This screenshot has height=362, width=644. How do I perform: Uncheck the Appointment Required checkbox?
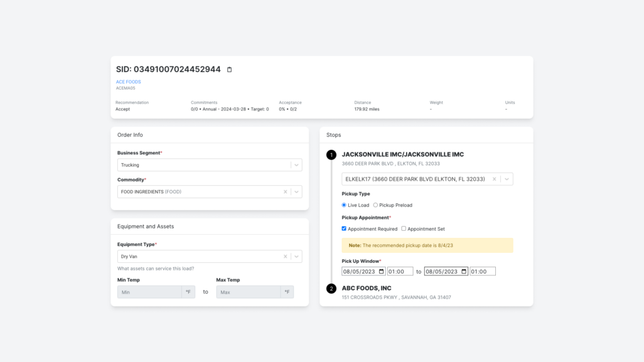[344, 229]
